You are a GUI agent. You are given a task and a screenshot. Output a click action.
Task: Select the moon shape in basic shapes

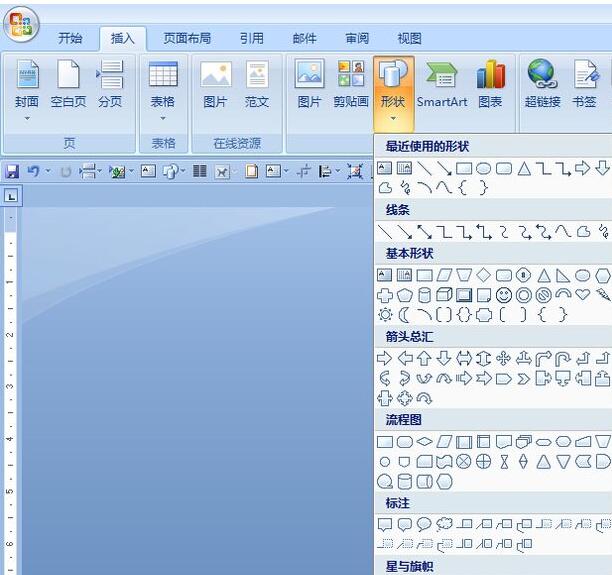(404, 315)
